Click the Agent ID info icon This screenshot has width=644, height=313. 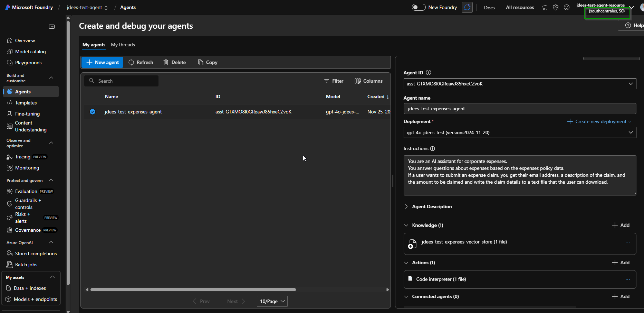pyautogui.click(x=429, y=73)
